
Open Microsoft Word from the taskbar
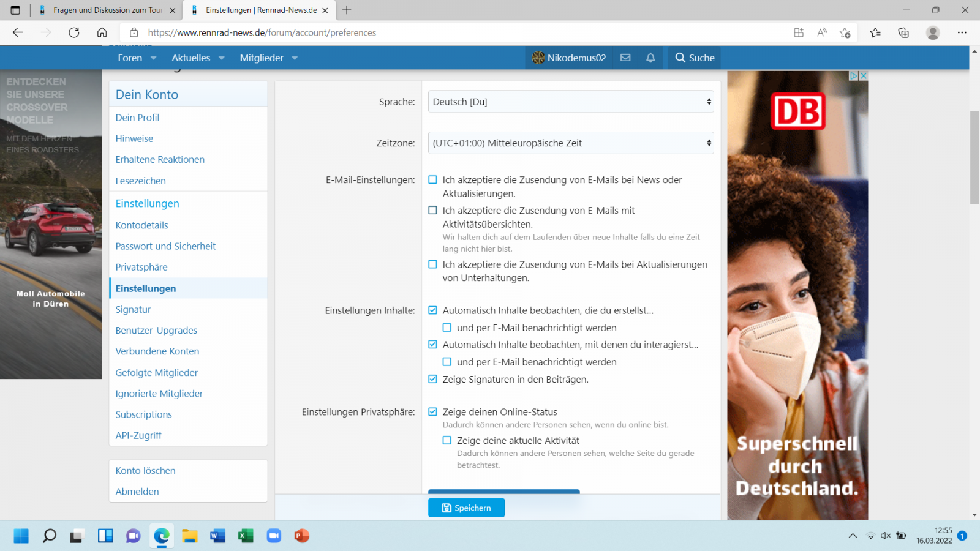point(217,536)
